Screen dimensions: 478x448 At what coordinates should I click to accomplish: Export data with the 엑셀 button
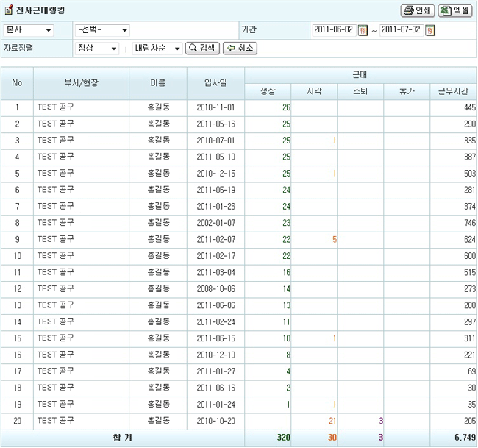coord(455,11)
